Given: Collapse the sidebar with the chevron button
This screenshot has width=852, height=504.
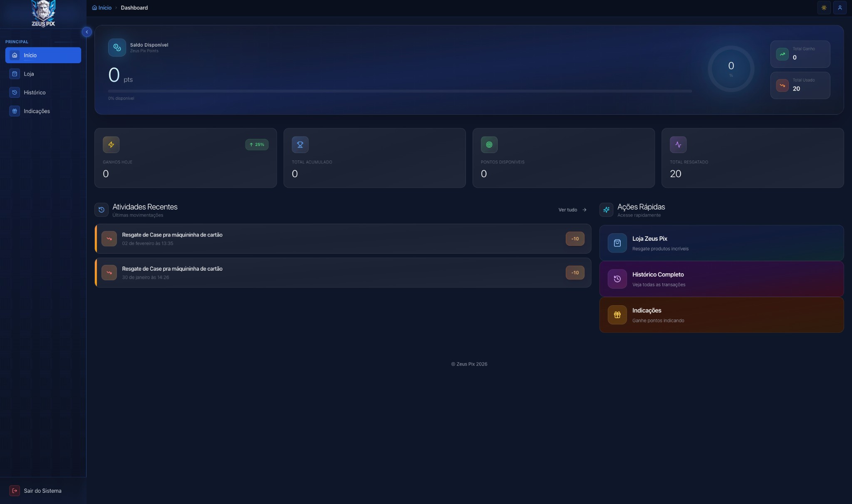Looking at the screenshot, I should 87,32.
